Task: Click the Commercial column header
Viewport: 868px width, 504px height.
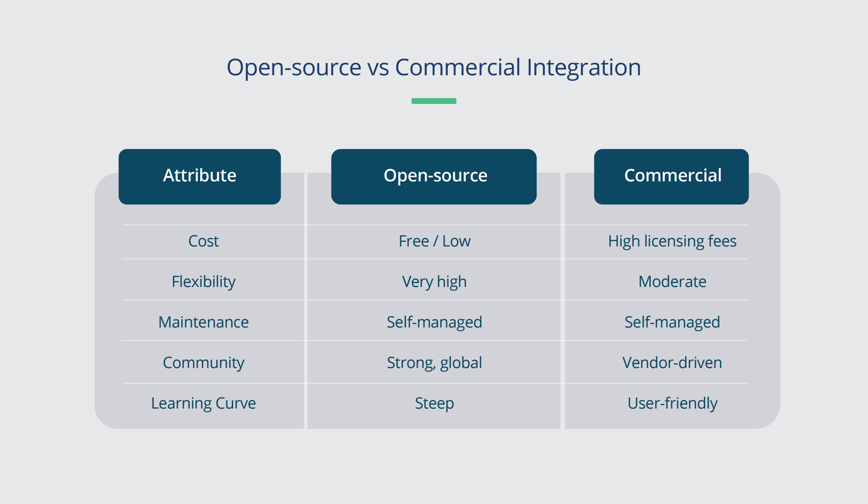Action: point(671,176)
